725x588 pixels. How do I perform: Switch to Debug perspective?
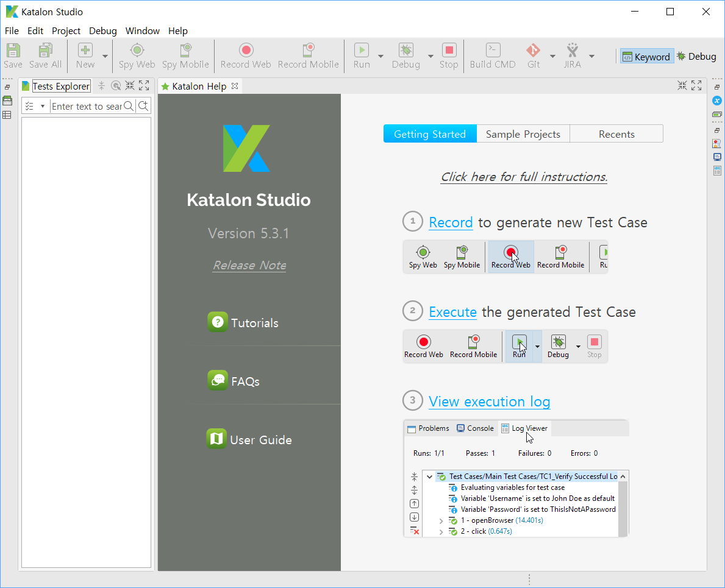[x=697, y=56]
